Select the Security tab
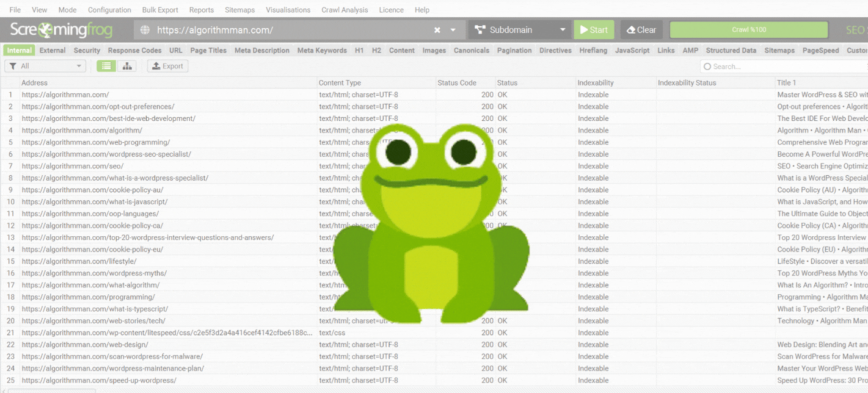 pos(87,51)
